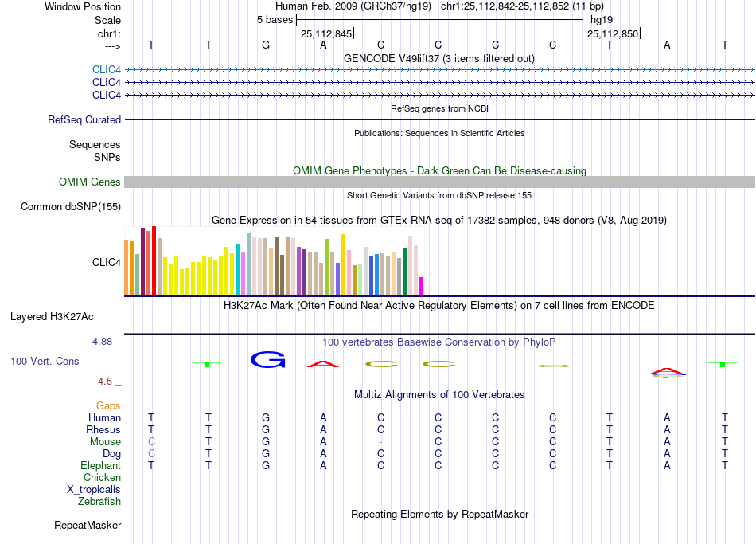Select the Zebrafish species row label

pos(99,501)
